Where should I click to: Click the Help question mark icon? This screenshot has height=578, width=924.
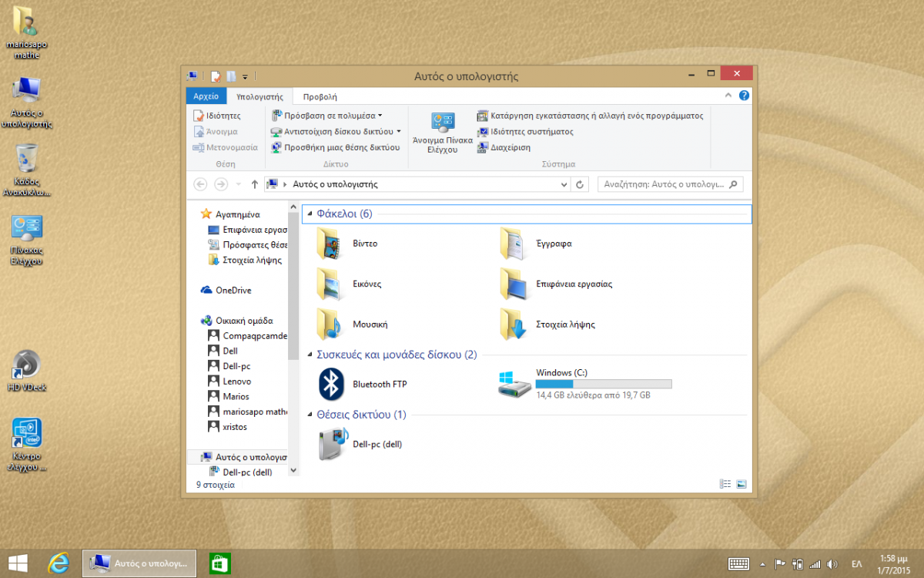point(744,96)
